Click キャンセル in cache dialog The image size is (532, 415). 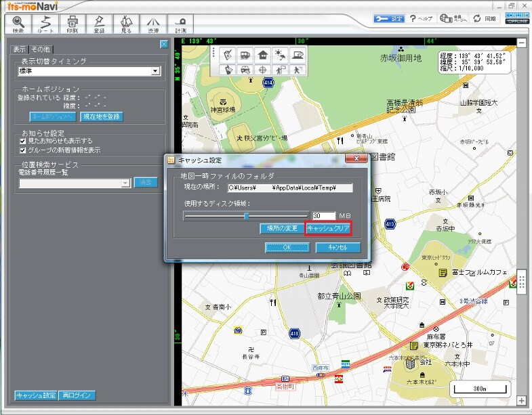(x=338, y=248)
